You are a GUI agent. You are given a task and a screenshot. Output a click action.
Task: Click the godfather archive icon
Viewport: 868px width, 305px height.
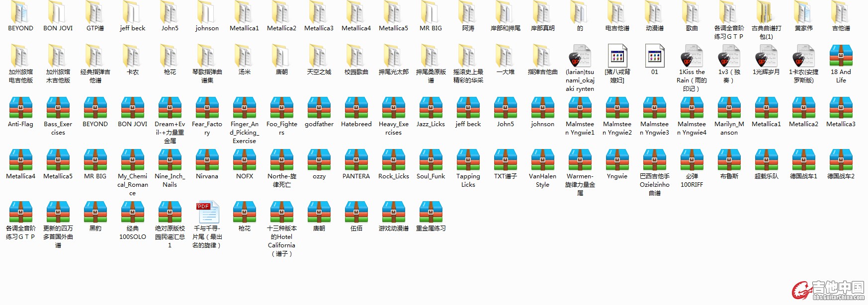[319, 108]
